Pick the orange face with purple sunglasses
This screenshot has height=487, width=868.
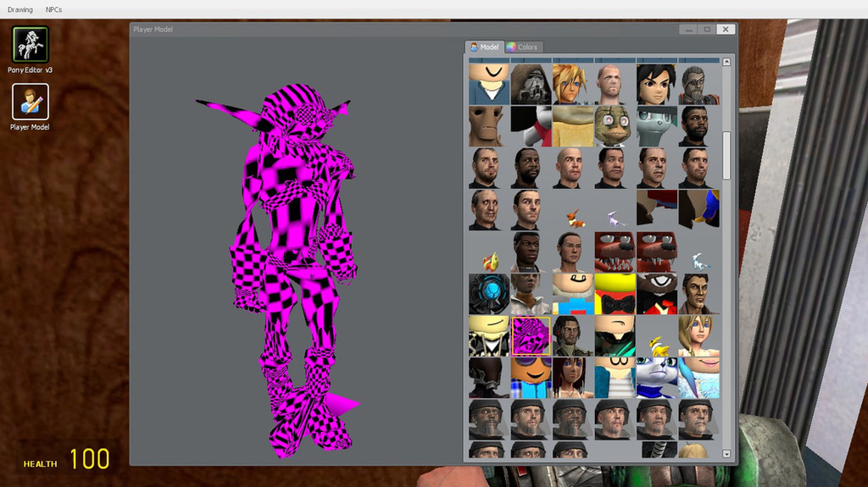(x=531, y=378)
